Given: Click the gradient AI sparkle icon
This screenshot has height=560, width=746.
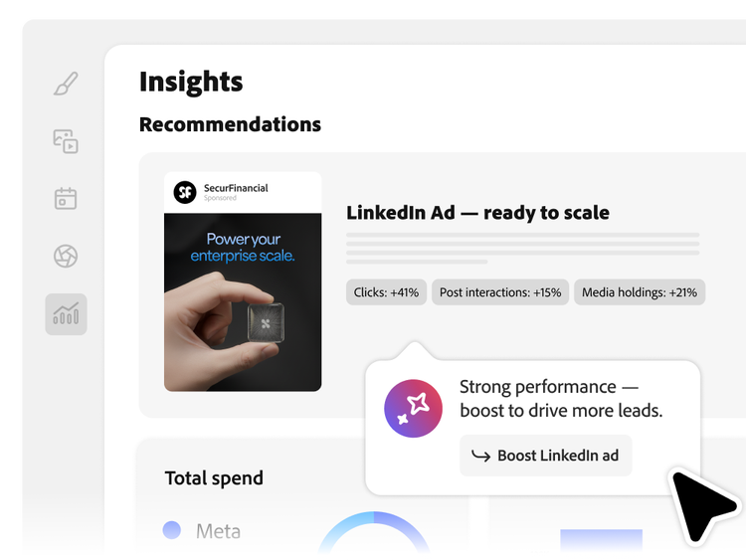Looking at the screenshot, I should point(413,408).
